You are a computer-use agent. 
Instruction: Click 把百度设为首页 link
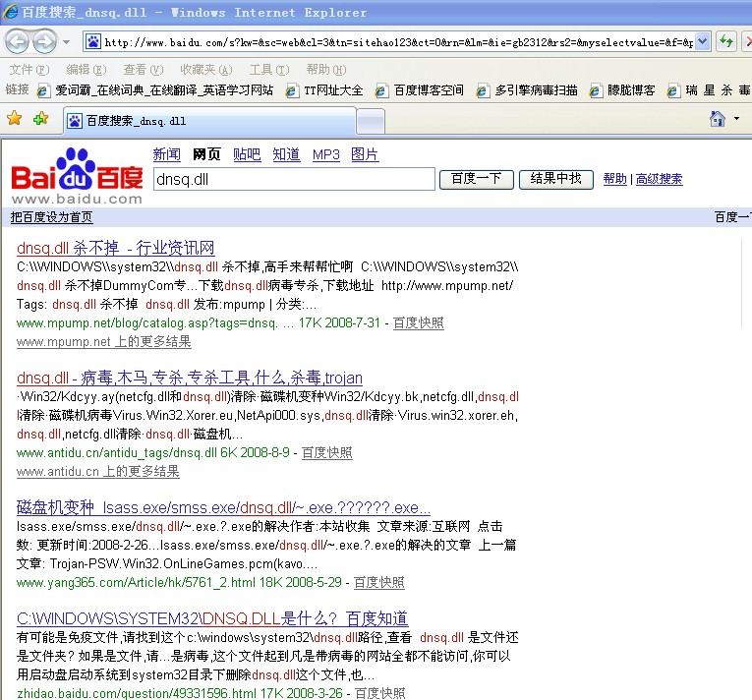pyautogui.click(x=51, y=217)
